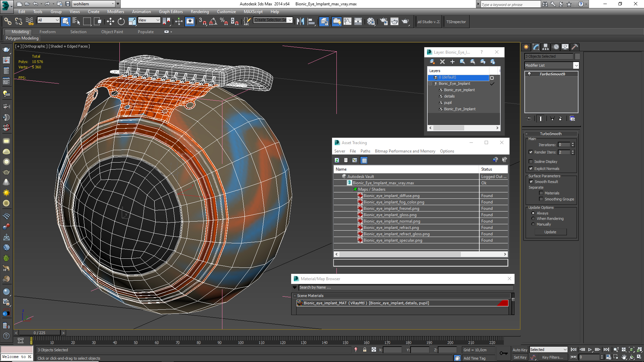
Task: Click the TSInspector toolbar button
Action: coord(456,22)
